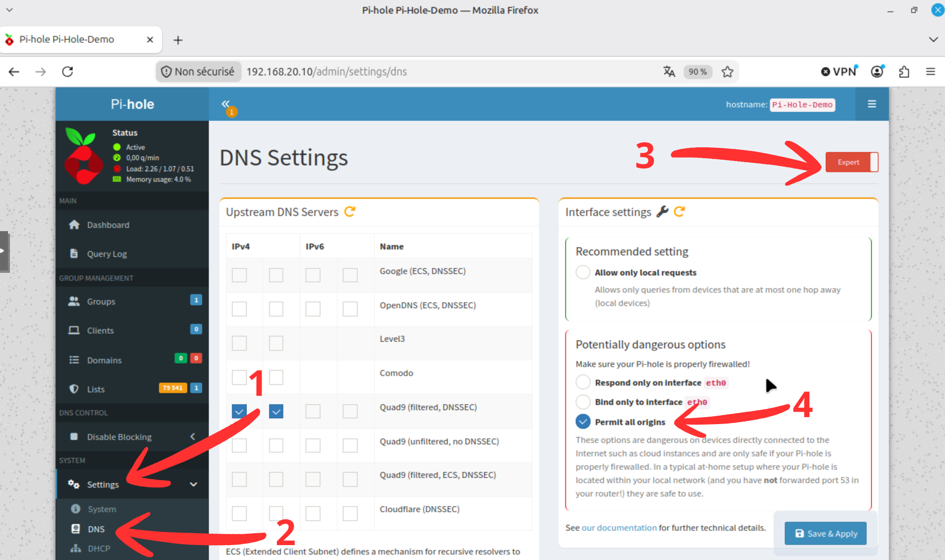Click the Pi-hole header title

(x=132, y=104)
